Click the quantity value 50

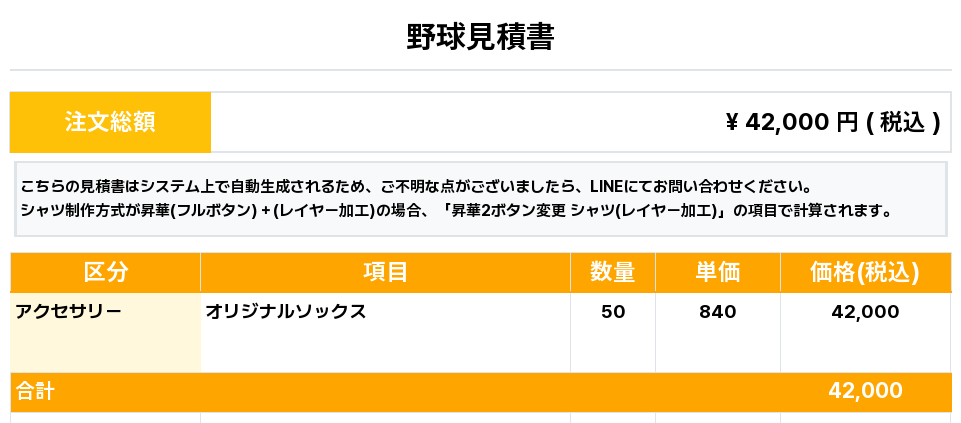point(613,312)
